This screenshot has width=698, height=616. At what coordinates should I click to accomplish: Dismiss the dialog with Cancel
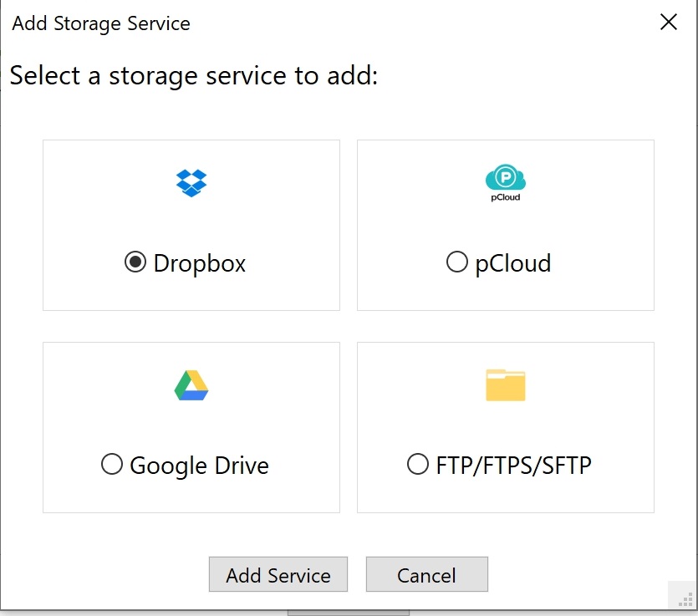(x=427, y=574)
